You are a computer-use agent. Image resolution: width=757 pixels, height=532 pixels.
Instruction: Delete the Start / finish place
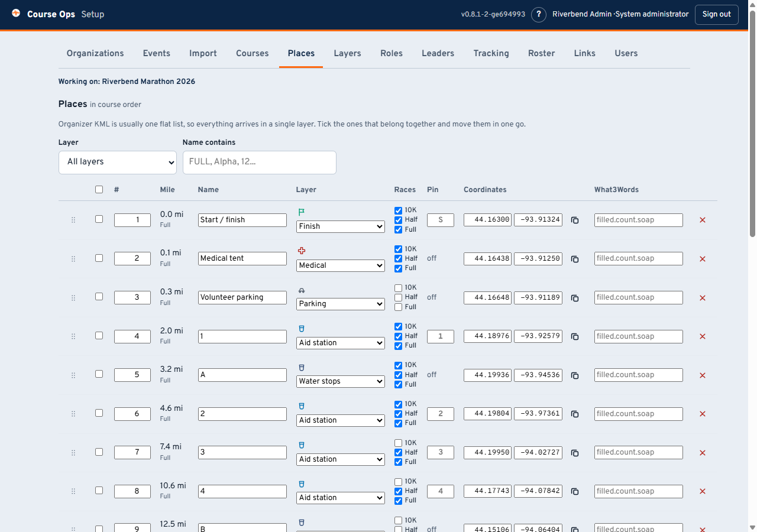(x=703, y=220)
